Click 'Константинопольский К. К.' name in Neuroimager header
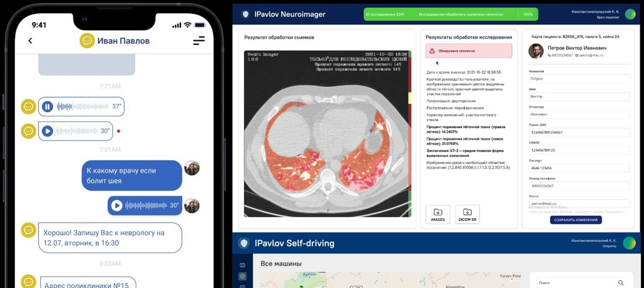Screen dimensions: 644x288 [595, 11]
